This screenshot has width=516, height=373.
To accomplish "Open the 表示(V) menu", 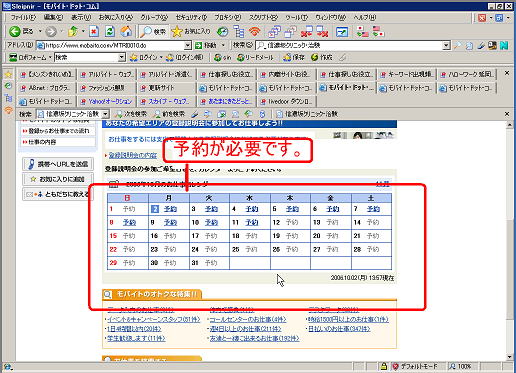I will pos(81,17).
